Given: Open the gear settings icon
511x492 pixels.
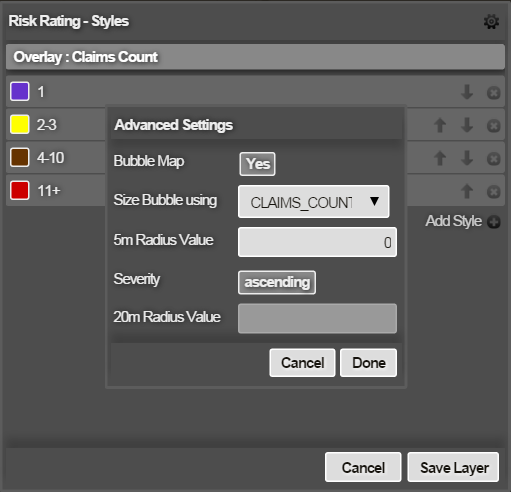Looking at the screenshot, I should (x=491, y=22).
